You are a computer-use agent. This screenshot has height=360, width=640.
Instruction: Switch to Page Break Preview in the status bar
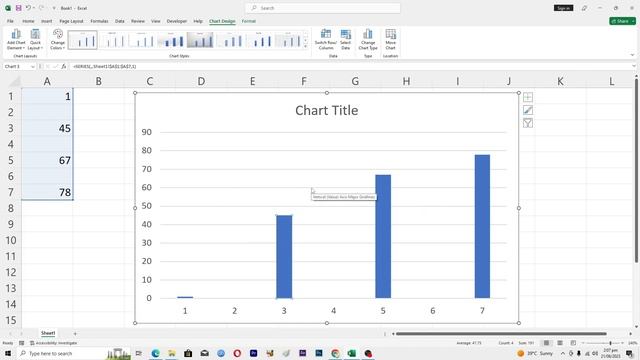tap(573, 343)
